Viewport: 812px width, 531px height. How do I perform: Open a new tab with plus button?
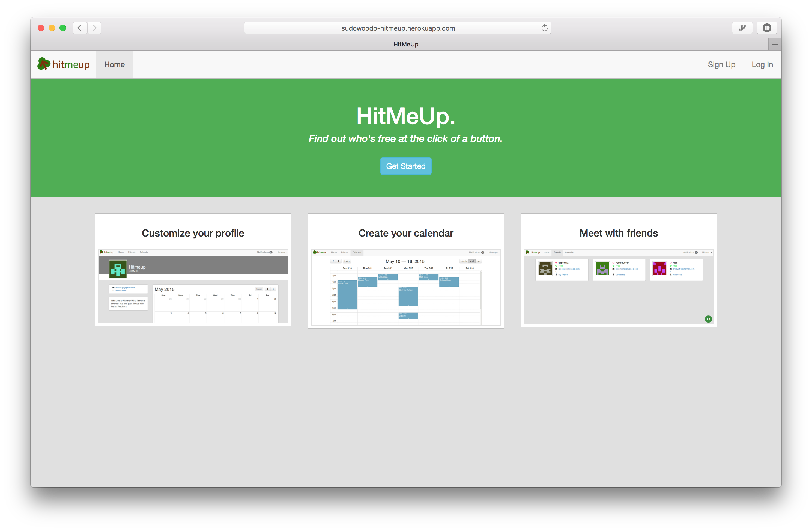click(x=775, y=45)
